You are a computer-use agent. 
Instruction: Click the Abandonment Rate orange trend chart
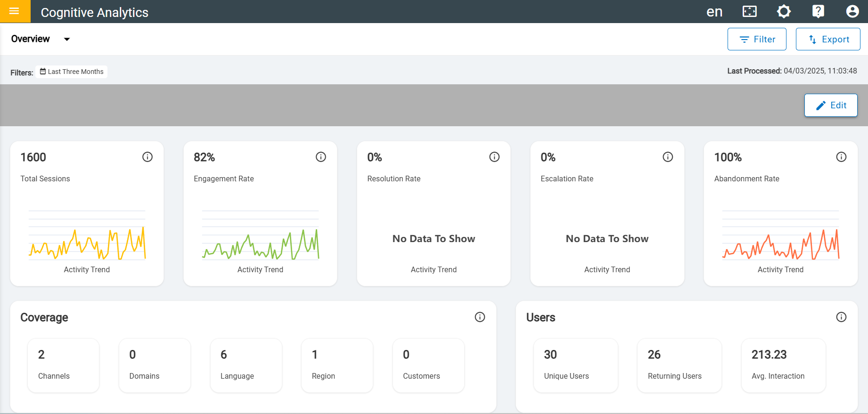point(780,235)
